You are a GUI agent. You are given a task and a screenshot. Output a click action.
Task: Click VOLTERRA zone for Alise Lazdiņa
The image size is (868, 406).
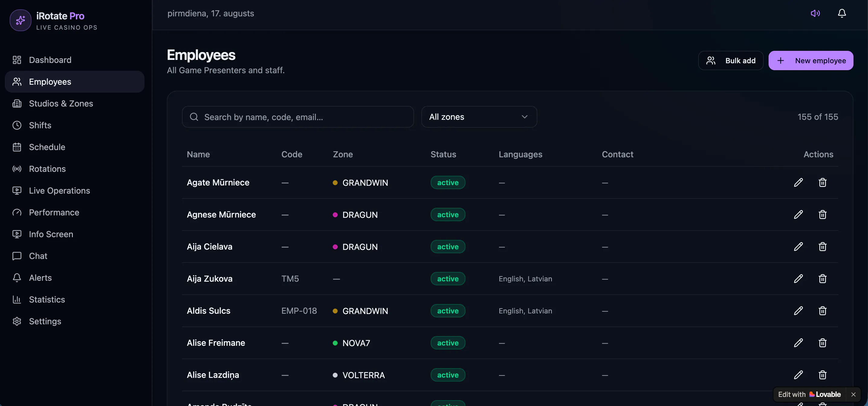point(358,375)
